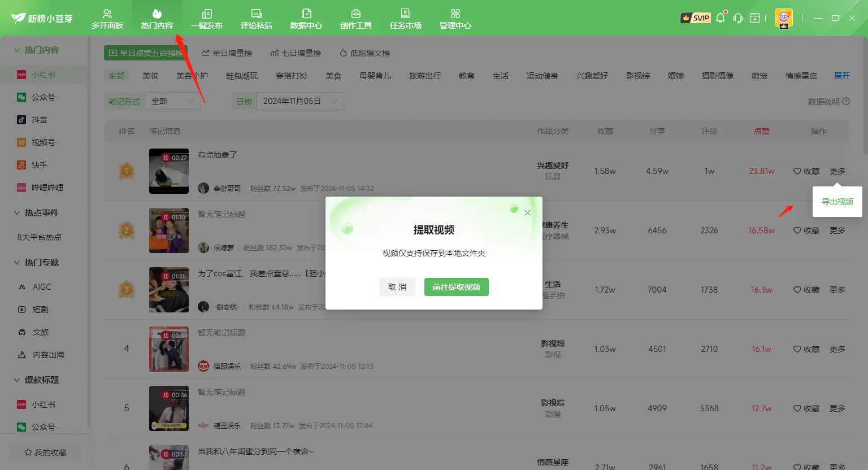Expand category list with 展开

tap(842, 76)
